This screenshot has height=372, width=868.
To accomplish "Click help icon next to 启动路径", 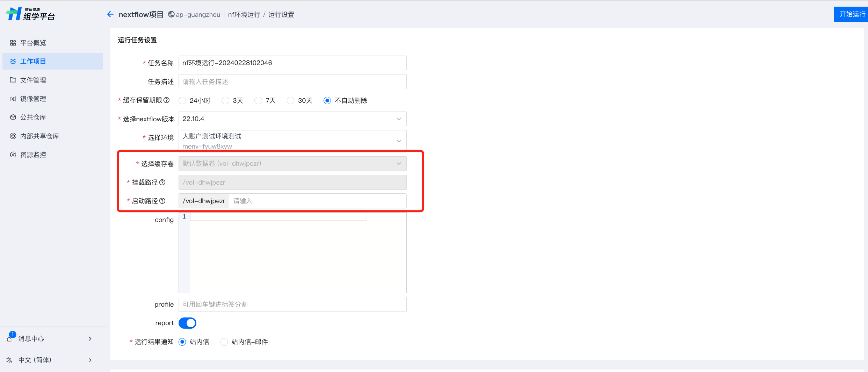I will pyautogui.click(x=162, y=201).
